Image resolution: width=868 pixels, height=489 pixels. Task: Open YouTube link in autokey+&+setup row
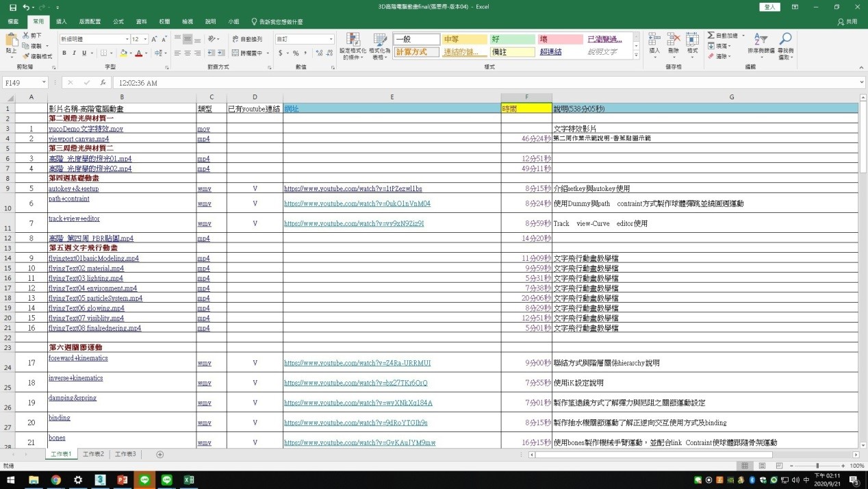tap(353, 188)
